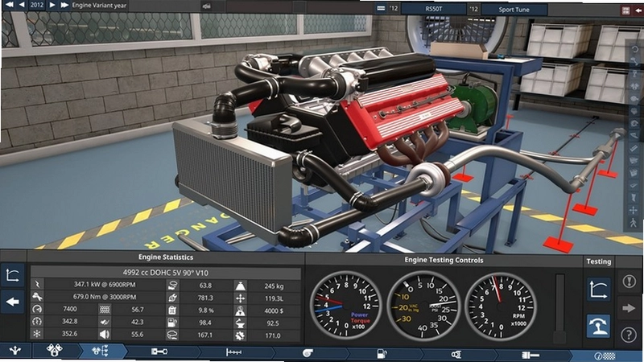The height and width of the screenshot is (362, 644).
Task: Click the small car icon in top bar
Action: (x=207, y=6)
